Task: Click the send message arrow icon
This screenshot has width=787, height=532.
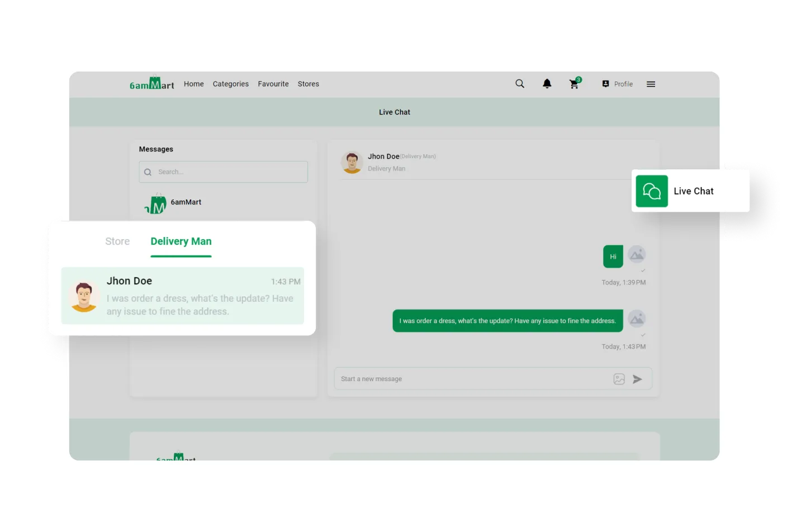Action: [x=637, y=379]
